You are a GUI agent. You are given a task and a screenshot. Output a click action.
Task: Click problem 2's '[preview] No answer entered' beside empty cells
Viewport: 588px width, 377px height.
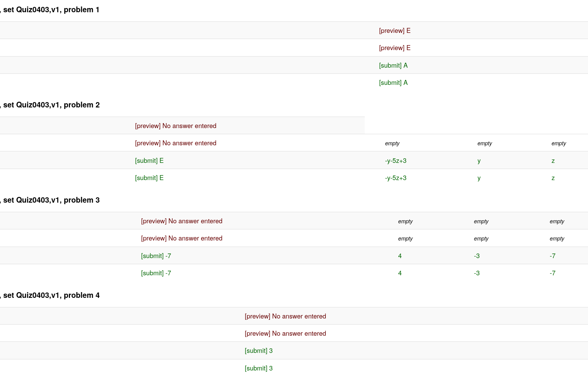[x=175, y=143]
